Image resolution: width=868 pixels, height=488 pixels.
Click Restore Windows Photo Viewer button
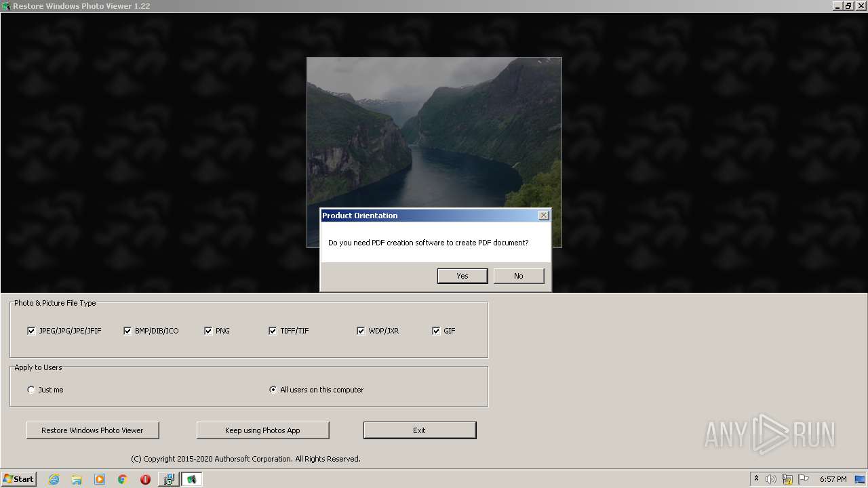pos(92,430)
